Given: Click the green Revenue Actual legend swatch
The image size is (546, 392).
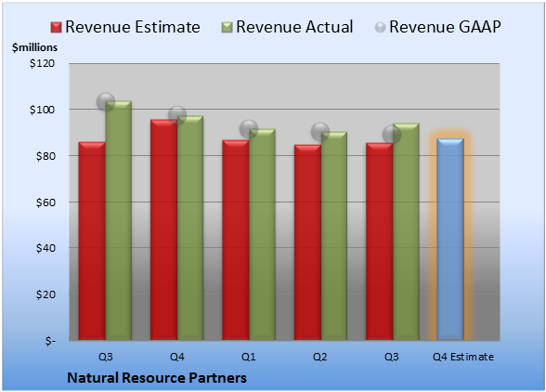Looking at the screenshot, I should click(x=227, y=27).
